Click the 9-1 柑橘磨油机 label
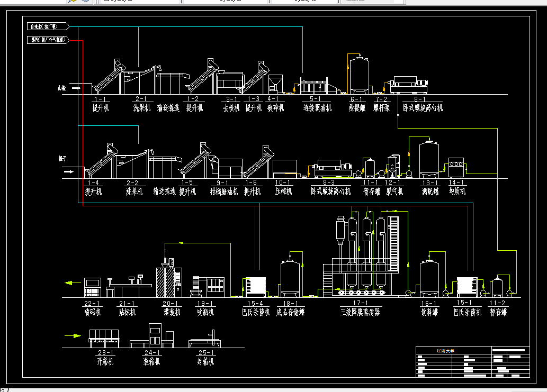The height and width of the screenshot is (392, 547). point(223,188)
